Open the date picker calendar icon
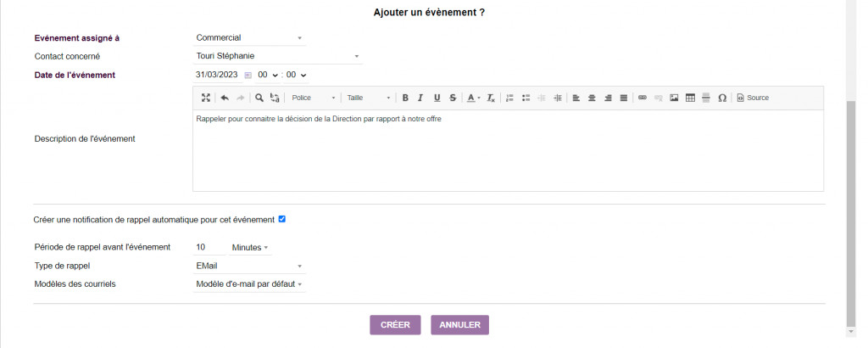 [x=248, y=75]
